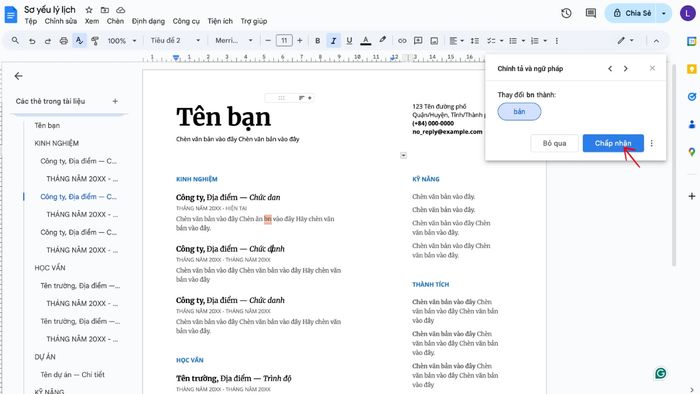This screenshot has height=394, width=700.
Task: Open the Google Keep side panel icon
Action: tap(692, 69)
